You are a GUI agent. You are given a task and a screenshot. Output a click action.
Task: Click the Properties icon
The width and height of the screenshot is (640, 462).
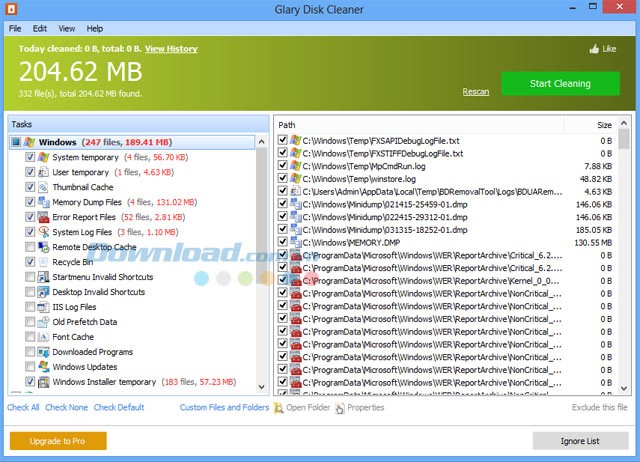[340, 408]
